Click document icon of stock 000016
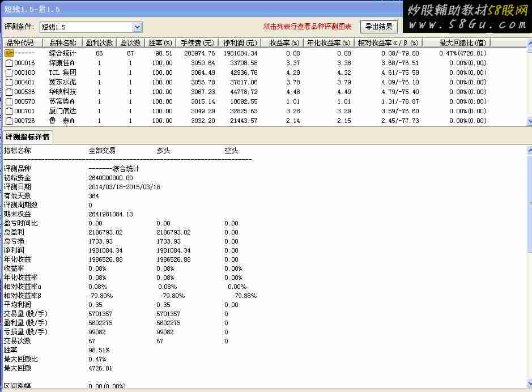This screenshot has height=392, width=532. coord(9,63)
